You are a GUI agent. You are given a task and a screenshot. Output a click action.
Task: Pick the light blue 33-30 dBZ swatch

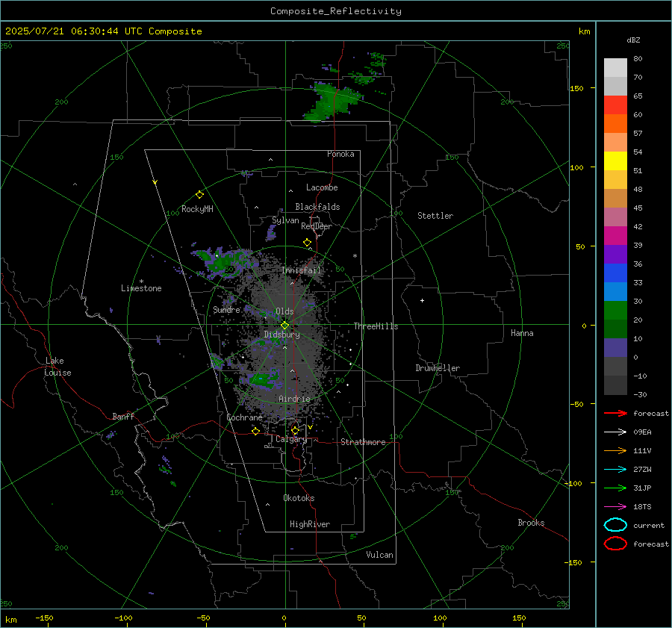click(x=615, y=291)
